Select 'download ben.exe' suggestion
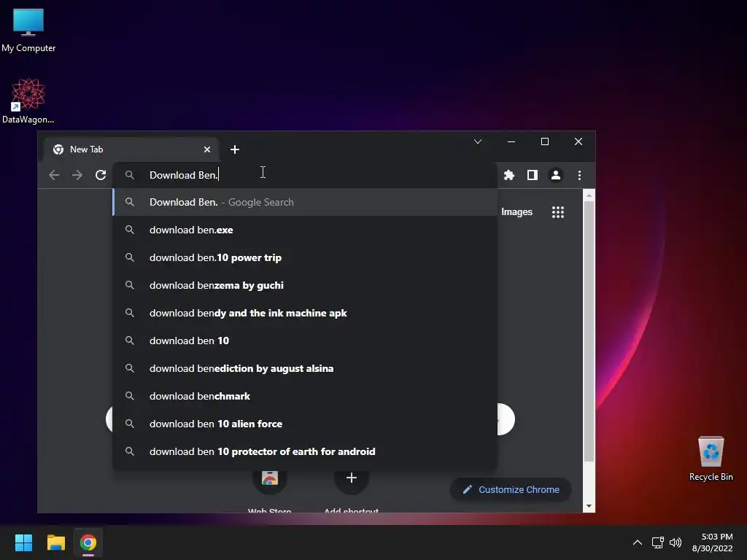The image size is (747, 560). tap(305, 230)
